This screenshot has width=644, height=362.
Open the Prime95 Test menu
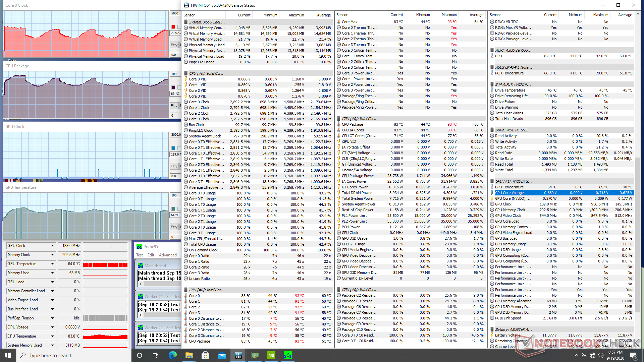(x=140, y=255)
